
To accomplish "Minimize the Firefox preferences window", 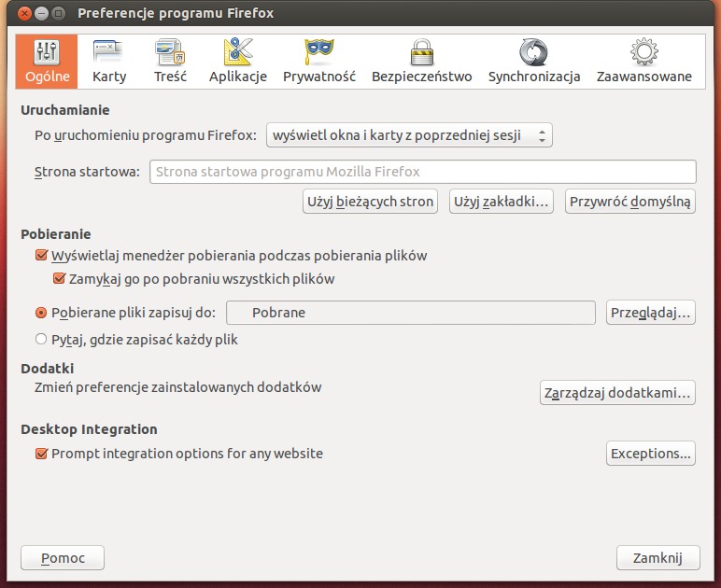I will click(41, 13).
